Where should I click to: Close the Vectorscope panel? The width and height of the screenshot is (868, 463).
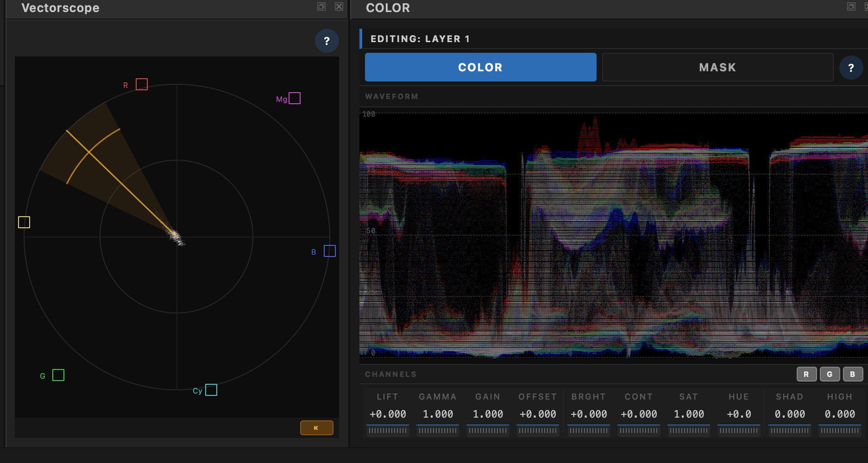point(339,6)
